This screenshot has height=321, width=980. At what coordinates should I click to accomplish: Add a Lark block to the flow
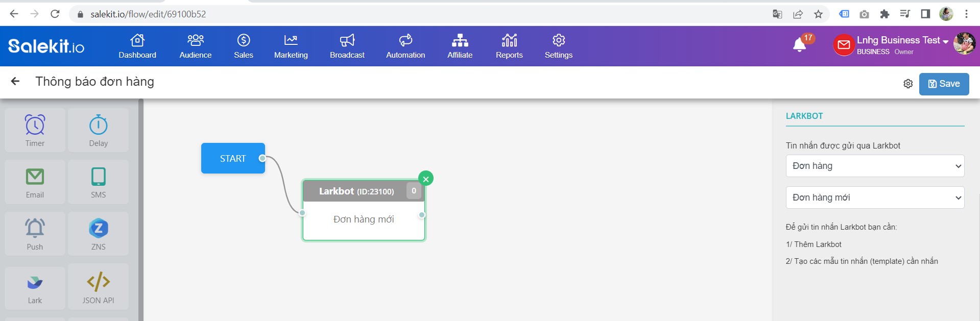(x=35, y=287)
